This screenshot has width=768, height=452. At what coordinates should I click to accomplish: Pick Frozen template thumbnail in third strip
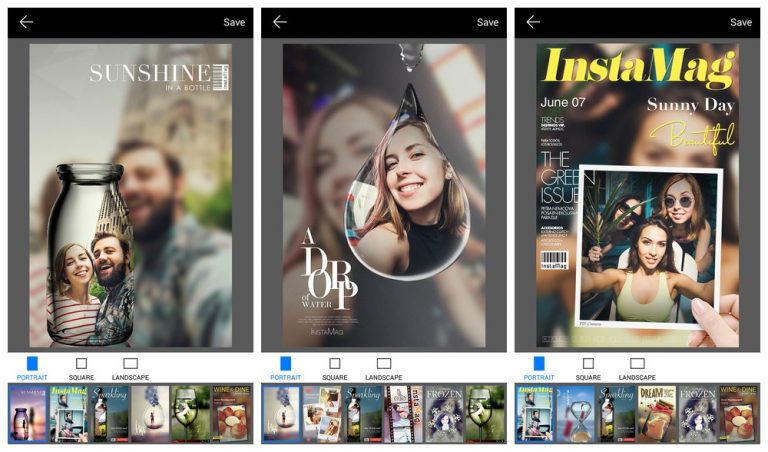click(x=697, y=414)
